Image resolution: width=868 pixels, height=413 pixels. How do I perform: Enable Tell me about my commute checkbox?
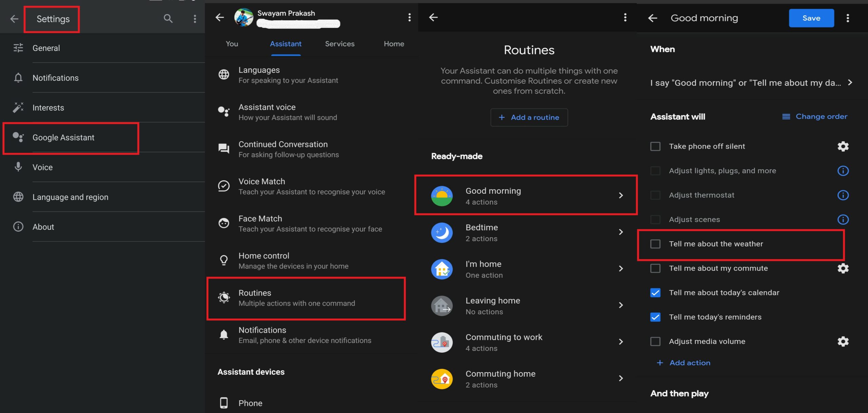(655, 268)
